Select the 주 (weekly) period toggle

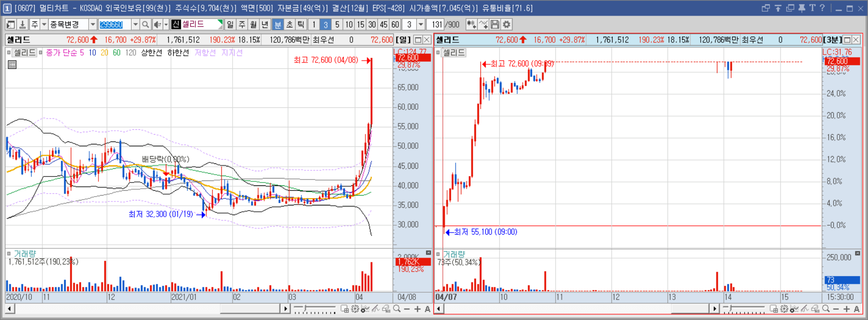242,24
